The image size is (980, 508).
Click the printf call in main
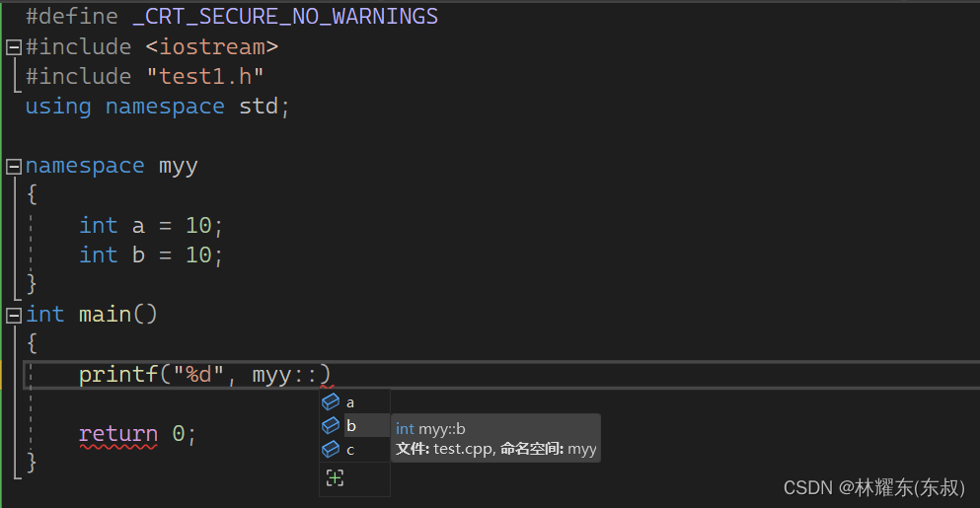[x=118, y=374]
